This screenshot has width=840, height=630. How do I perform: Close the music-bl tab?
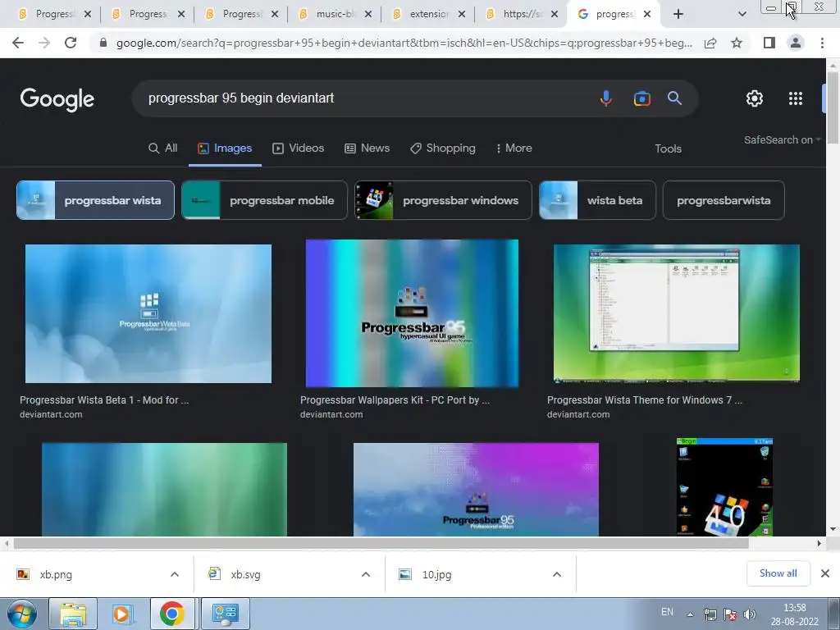[368, 14]
